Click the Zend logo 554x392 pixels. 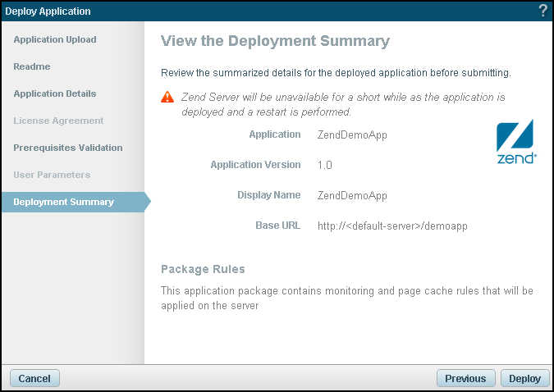(517, 142)
